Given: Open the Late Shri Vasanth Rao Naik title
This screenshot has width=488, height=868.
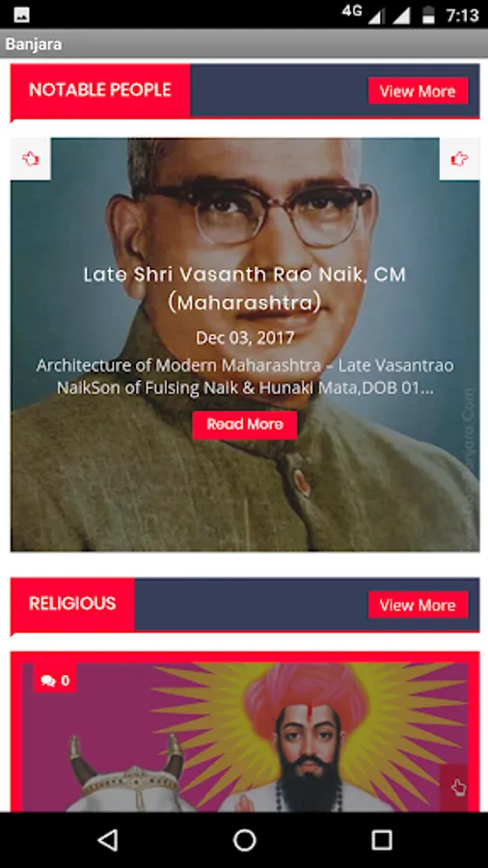Looking at the screenshot, I should 245,288.
